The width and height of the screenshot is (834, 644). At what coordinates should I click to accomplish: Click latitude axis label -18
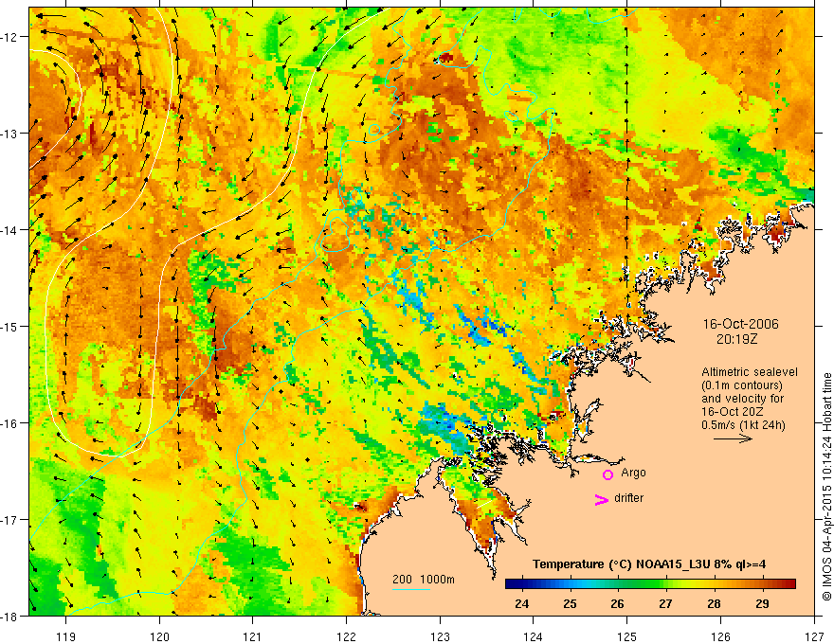10,616
